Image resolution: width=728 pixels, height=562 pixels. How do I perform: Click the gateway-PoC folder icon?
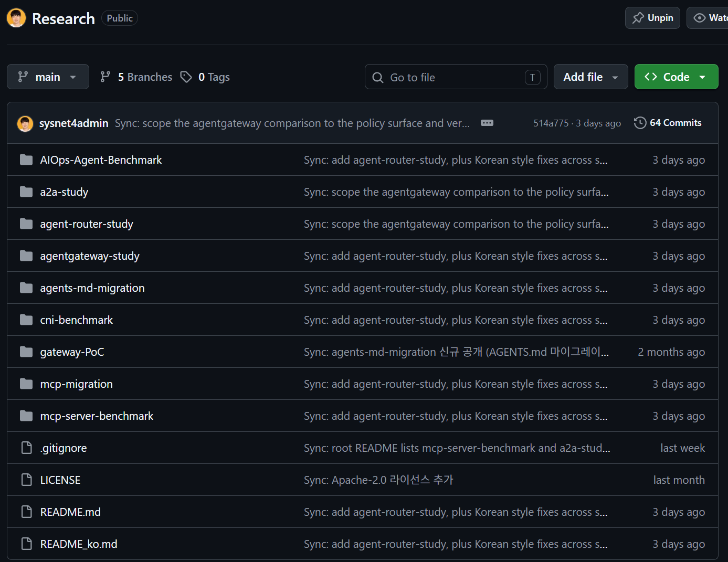(x=26, y=352)
